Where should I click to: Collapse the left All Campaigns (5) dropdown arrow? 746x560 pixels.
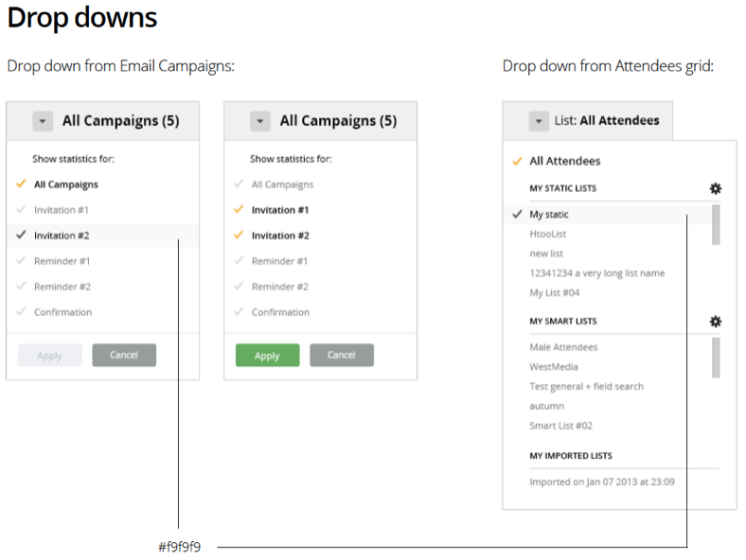[43, 121]
